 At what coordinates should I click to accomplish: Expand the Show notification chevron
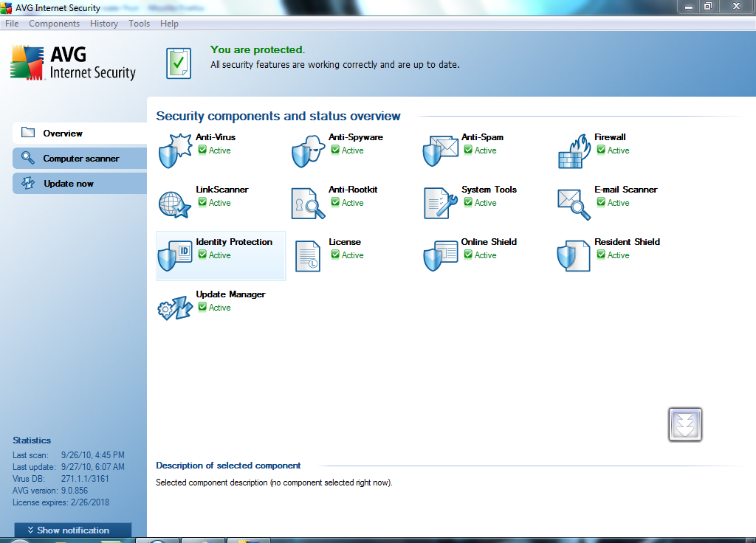[x=30, y=530]
